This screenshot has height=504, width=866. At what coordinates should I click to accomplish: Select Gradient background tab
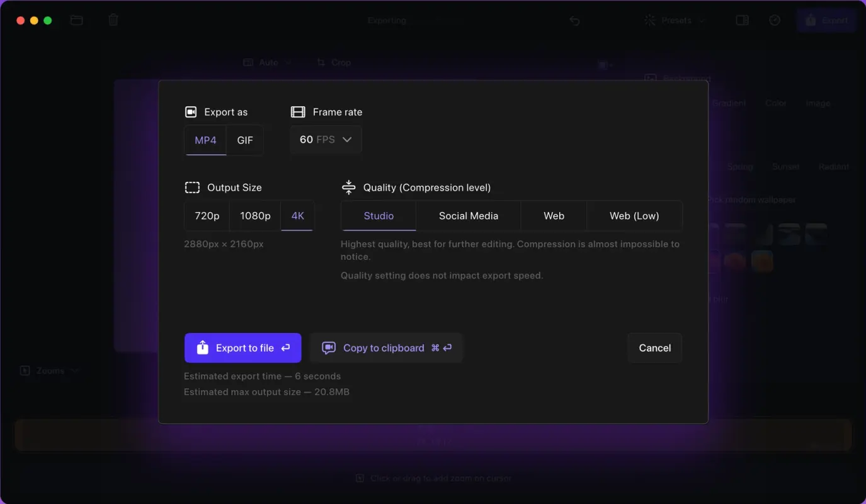tap(729, 103)
